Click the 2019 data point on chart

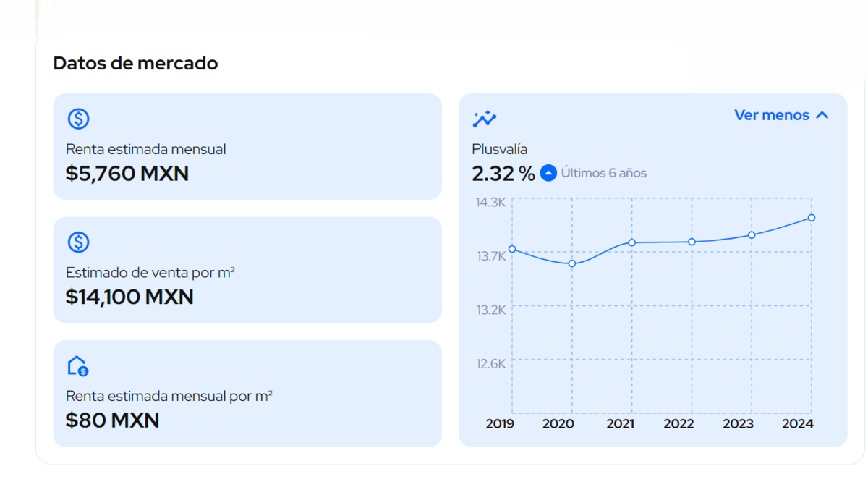pyautogui.click(x=512, y=249)
